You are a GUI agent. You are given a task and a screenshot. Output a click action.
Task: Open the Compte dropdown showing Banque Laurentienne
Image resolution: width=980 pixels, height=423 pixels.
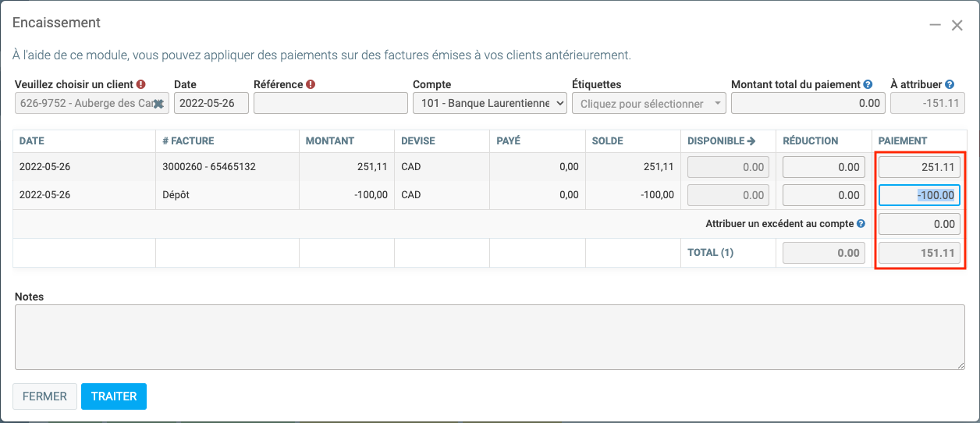tap(489, 103)
